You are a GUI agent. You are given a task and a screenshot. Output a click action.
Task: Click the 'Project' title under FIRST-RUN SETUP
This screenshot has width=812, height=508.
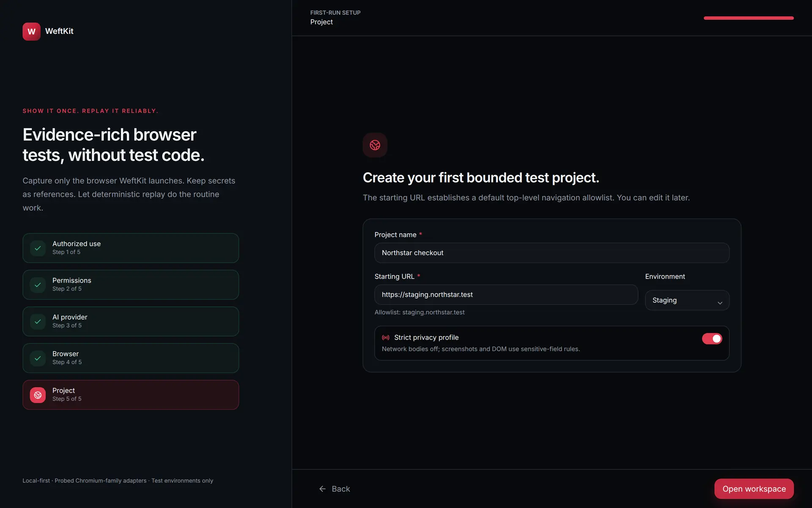pyautogui.click(x=321, y=22)
